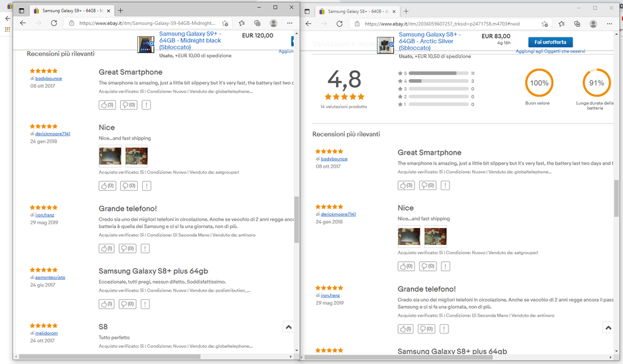Open first photo of Nice review in left window
The height and width of the screenshot is (364, 623).
(x=110, y=156)
